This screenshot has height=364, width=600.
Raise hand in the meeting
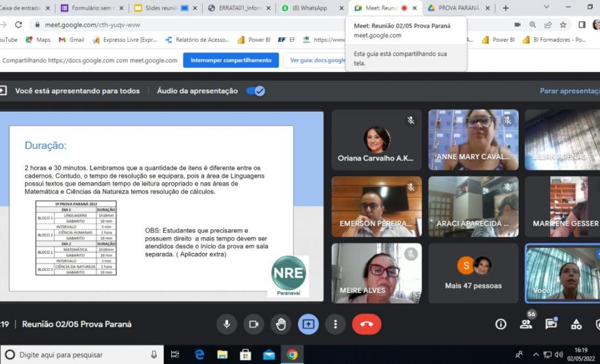281,324
